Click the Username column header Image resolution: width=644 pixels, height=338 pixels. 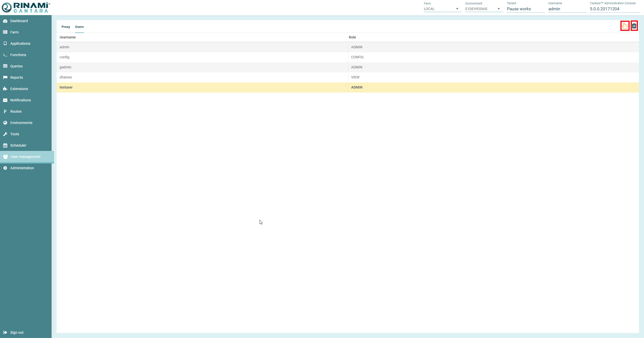[x=68, y=37]
